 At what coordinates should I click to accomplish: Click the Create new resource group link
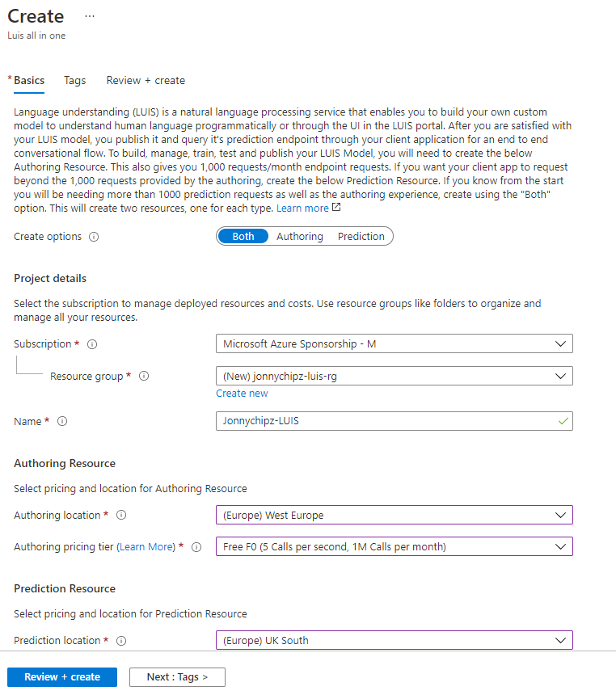242,394
